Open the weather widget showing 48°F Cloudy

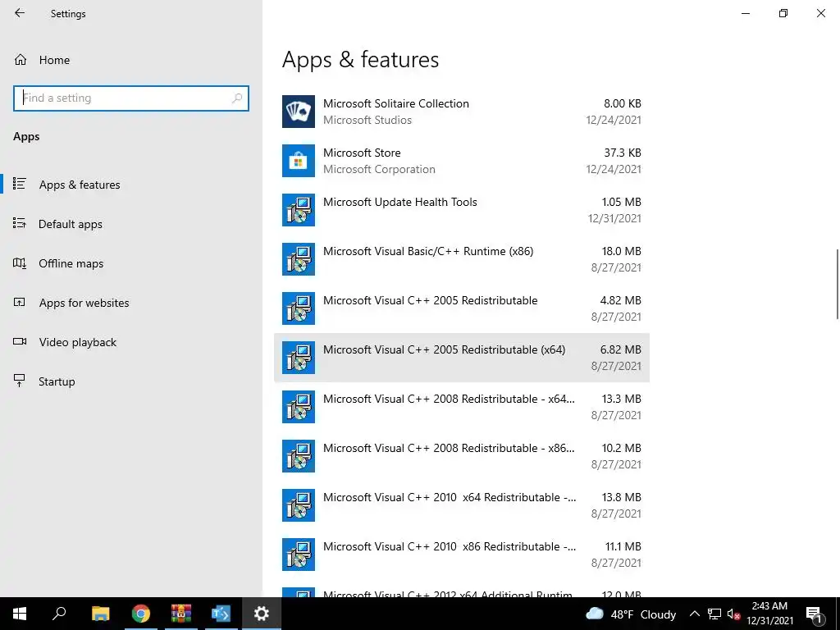[631, 614]
